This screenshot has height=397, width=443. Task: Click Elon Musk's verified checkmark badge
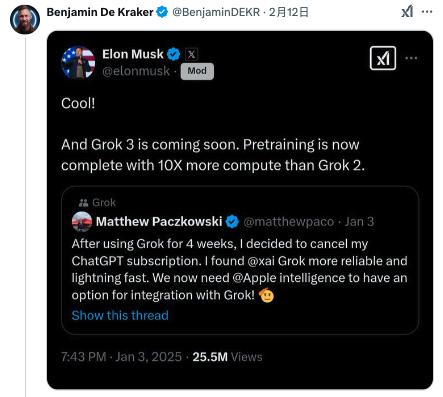coord(173,54)
